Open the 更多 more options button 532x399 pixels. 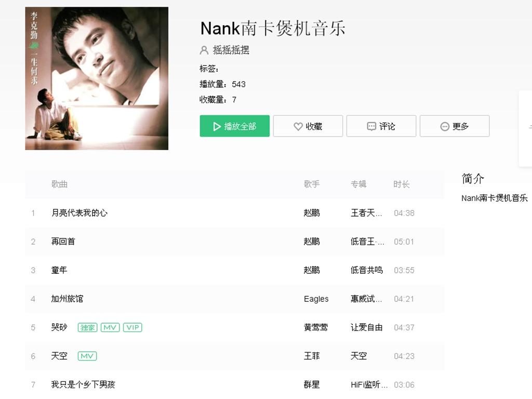pos(454,126)
